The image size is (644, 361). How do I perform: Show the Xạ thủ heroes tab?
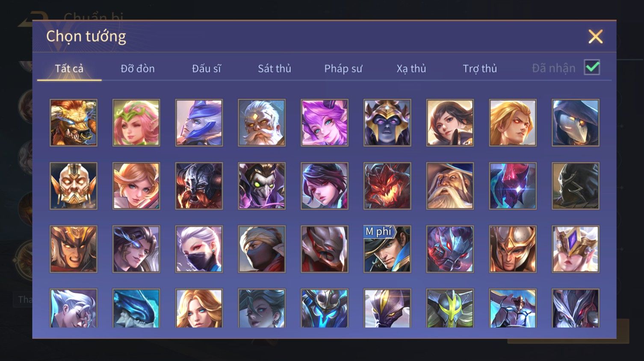411,68
